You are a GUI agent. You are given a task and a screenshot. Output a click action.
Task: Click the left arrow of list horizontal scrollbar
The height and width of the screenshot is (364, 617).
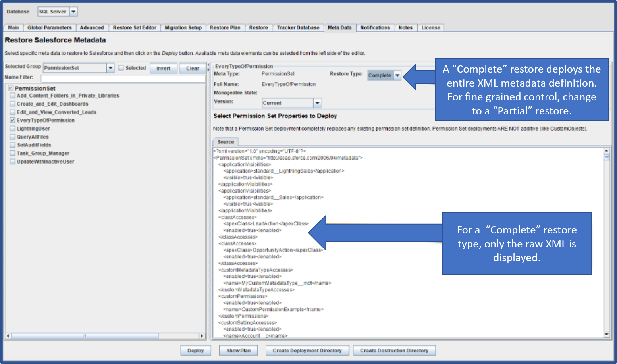[x=8, y=336]
